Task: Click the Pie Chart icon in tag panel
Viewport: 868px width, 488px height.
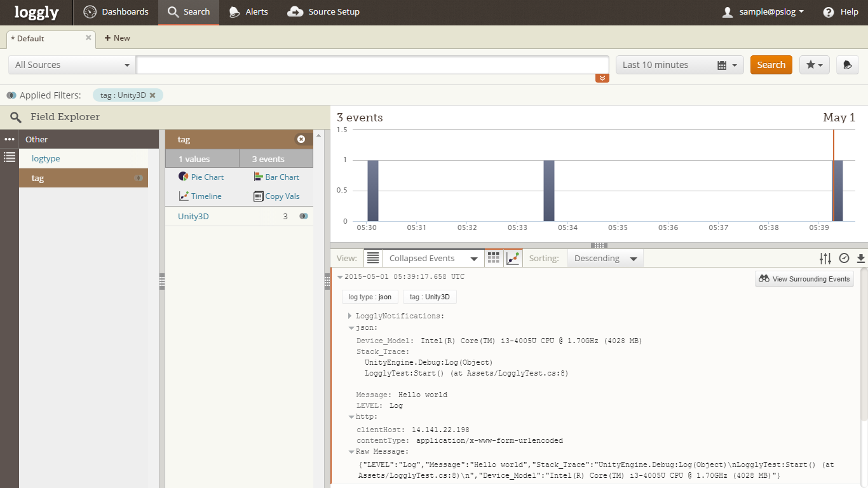Action: click(183, 177)
